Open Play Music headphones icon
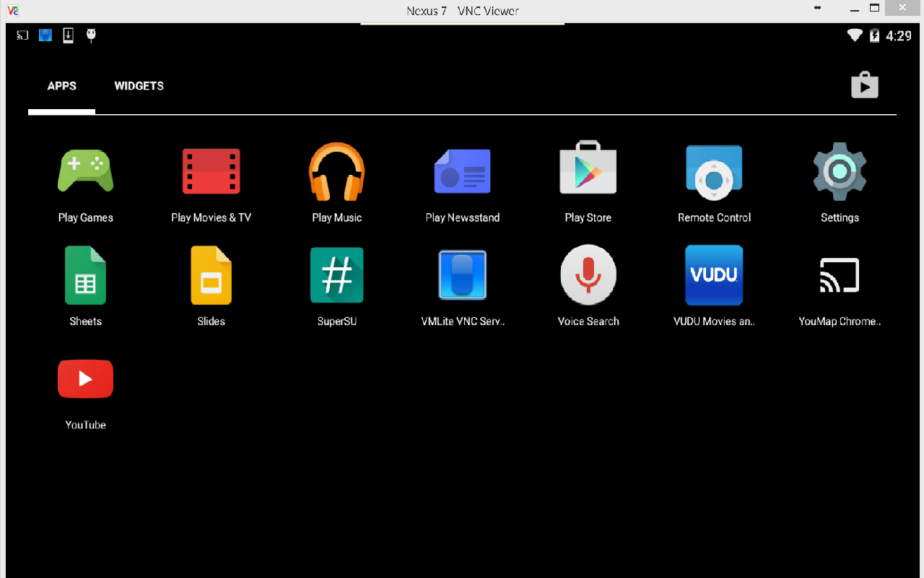Image resolution: width=924 pixels, height=578 pixels. (336, 171)
